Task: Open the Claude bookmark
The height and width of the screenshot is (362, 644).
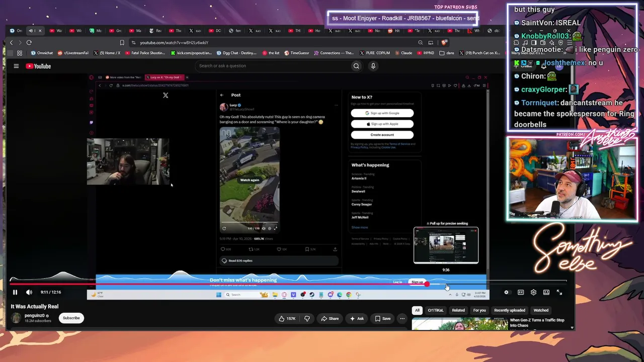Action: coord(404,53)
